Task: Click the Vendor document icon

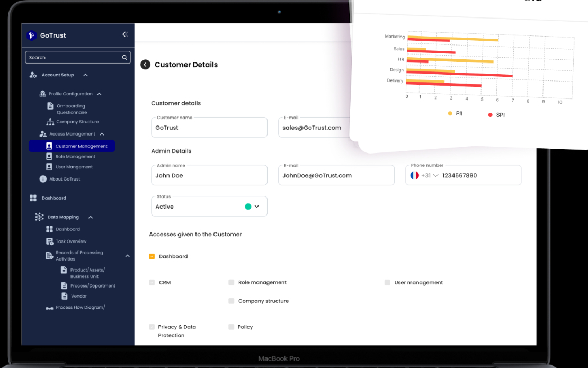Action: [x=65, y=296]
